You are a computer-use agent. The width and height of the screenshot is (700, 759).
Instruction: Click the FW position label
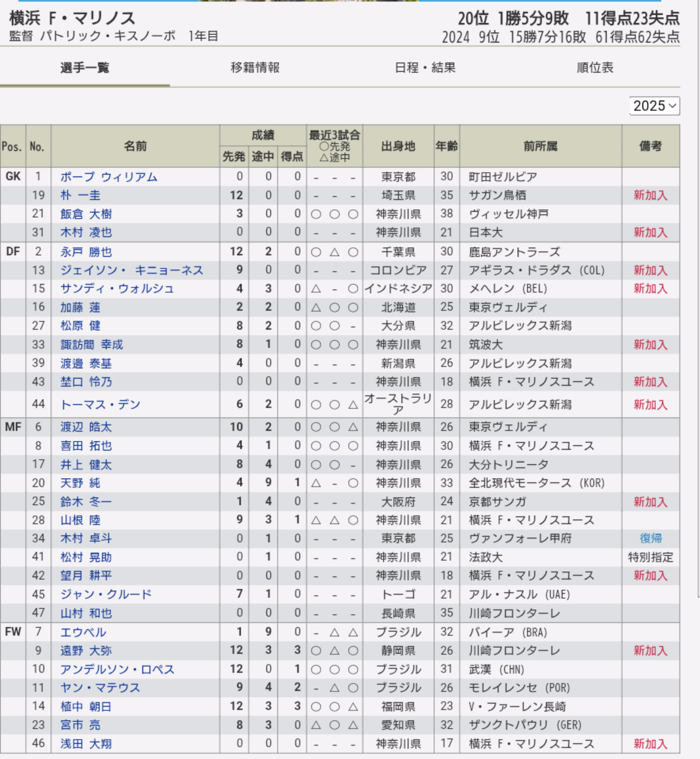coord(13,631)
